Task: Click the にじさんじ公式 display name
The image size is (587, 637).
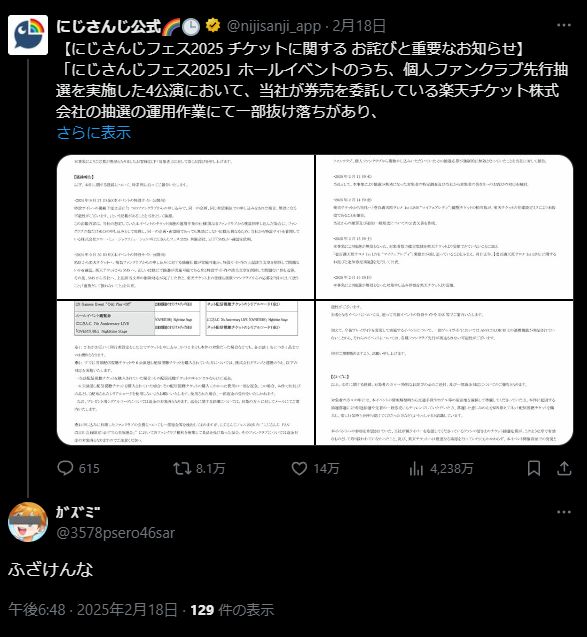Action: [108, 26]
